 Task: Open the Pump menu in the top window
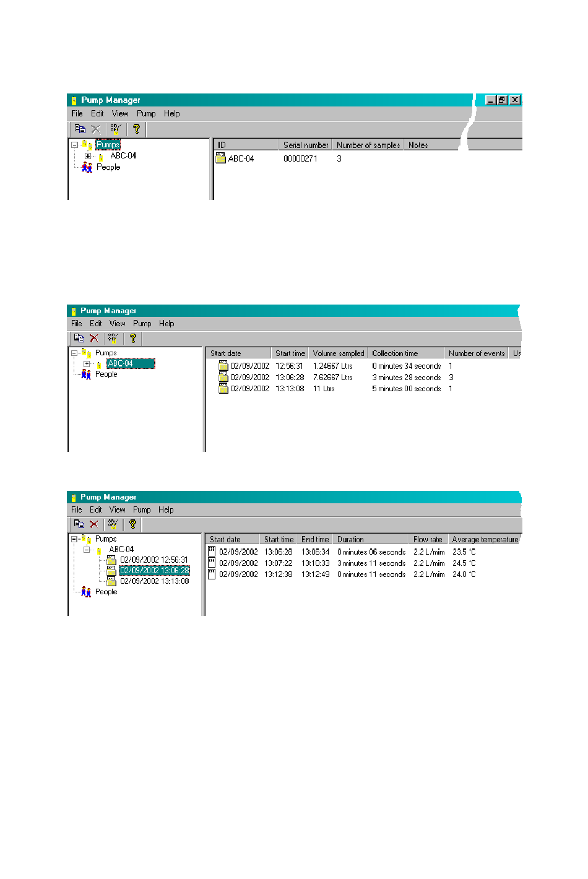[146, 114]
